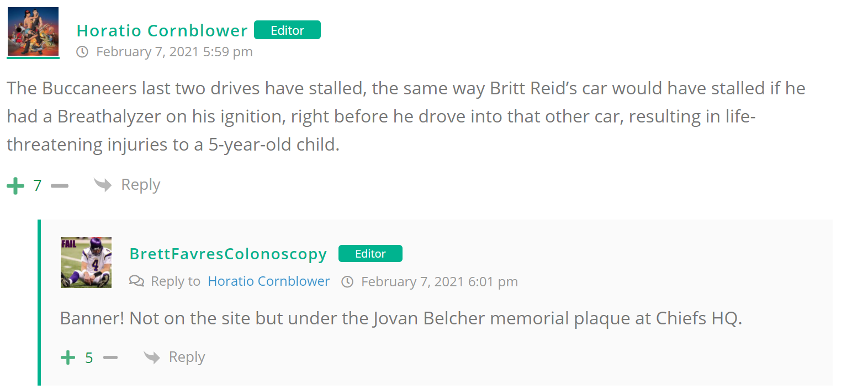Upvote BrettFavresColonoscopy's reply with plus icon

coord(68,357)
